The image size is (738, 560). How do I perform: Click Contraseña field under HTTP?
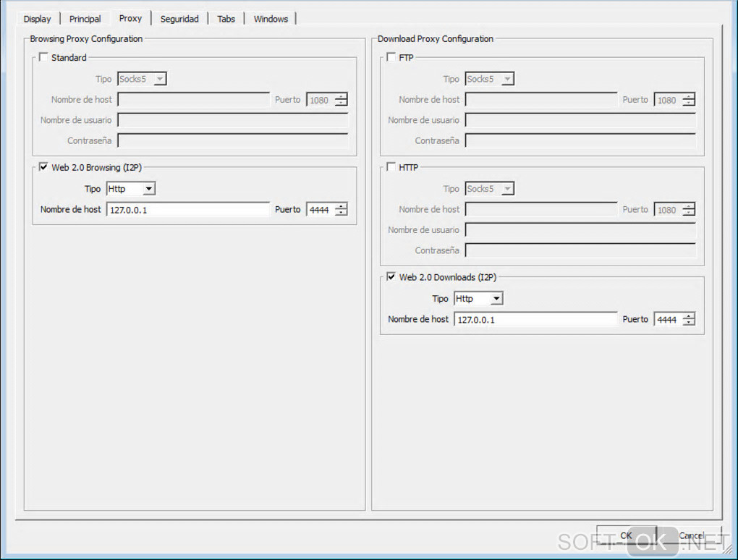(580, 250)
